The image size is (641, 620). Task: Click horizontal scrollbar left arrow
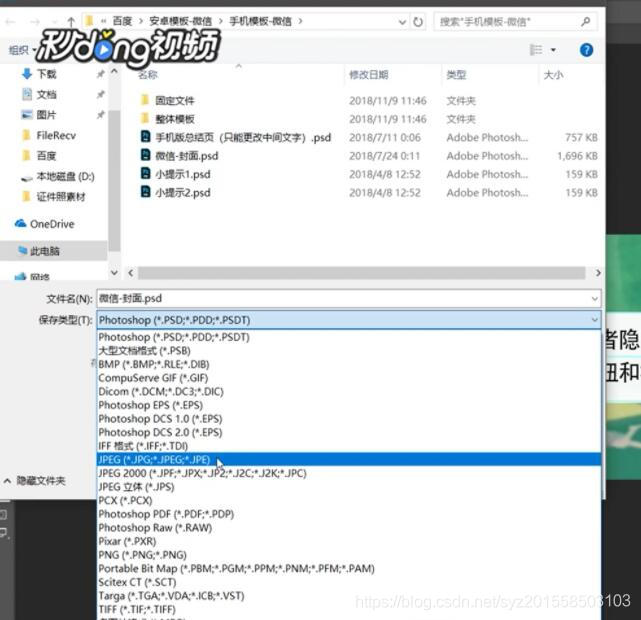click(131, 273)
